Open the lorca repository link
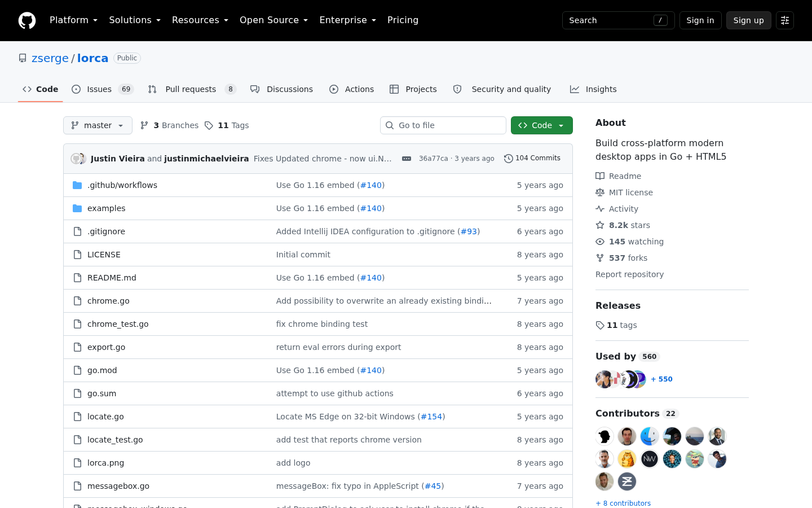 click(92, 58)
